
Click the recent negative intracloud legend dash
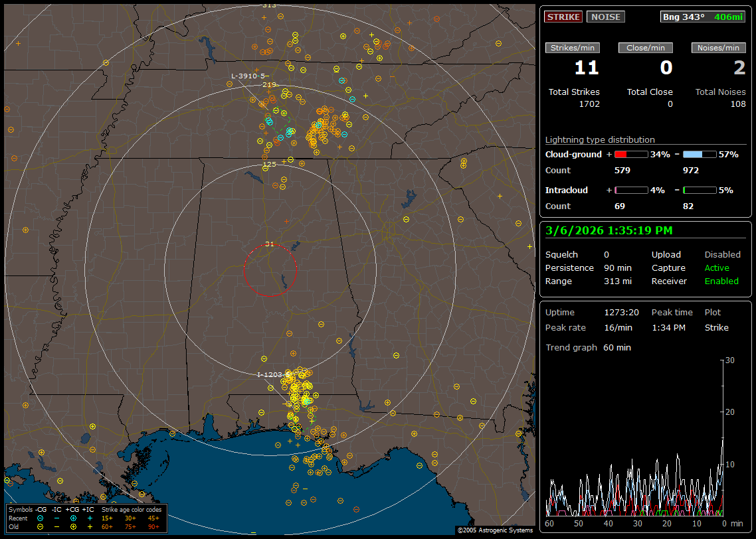pos(56,518)
